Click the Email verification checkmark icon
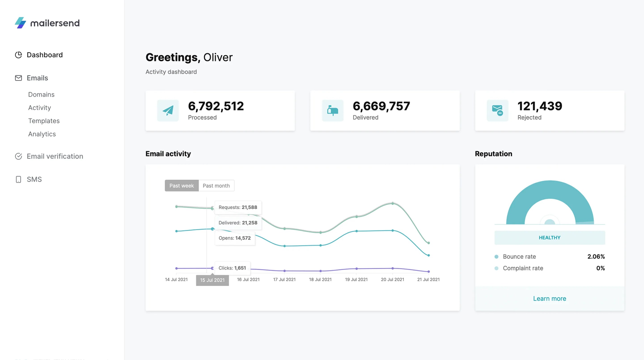 (18, 156)
